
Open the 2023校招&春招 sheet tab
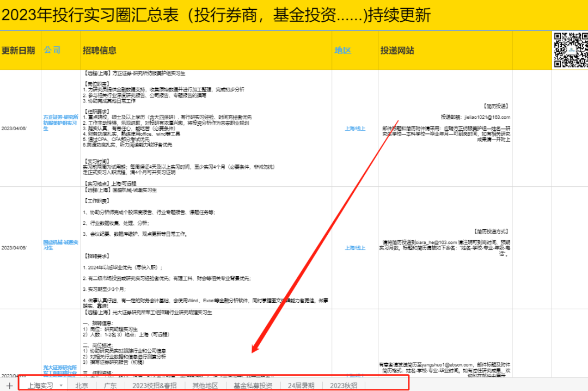tap(155, 386)
